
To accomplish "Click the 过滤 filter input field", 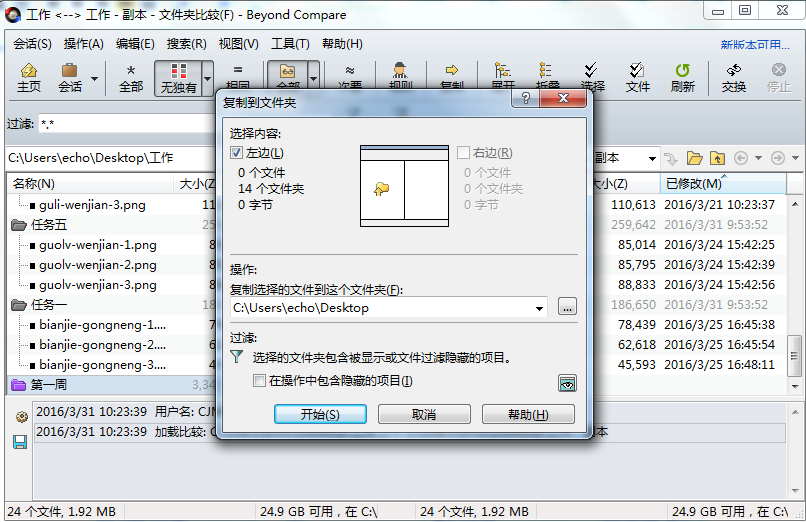I will 126,124.
